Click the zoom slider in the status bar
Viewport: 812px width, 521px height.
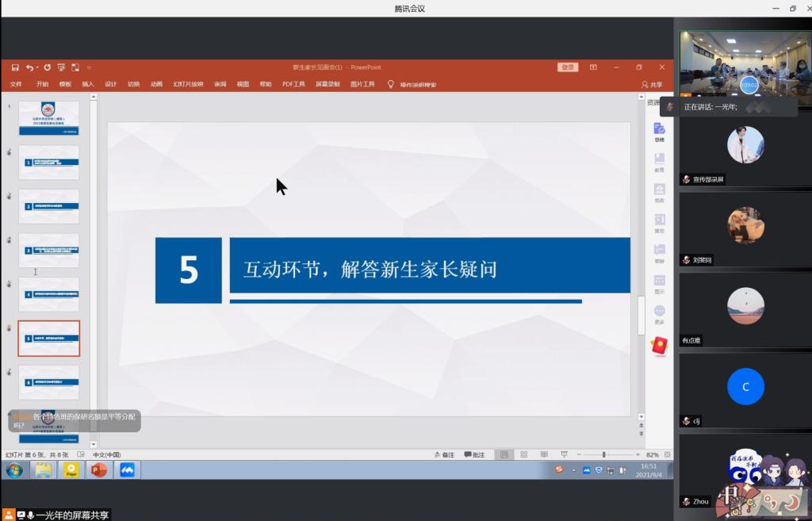604,454
